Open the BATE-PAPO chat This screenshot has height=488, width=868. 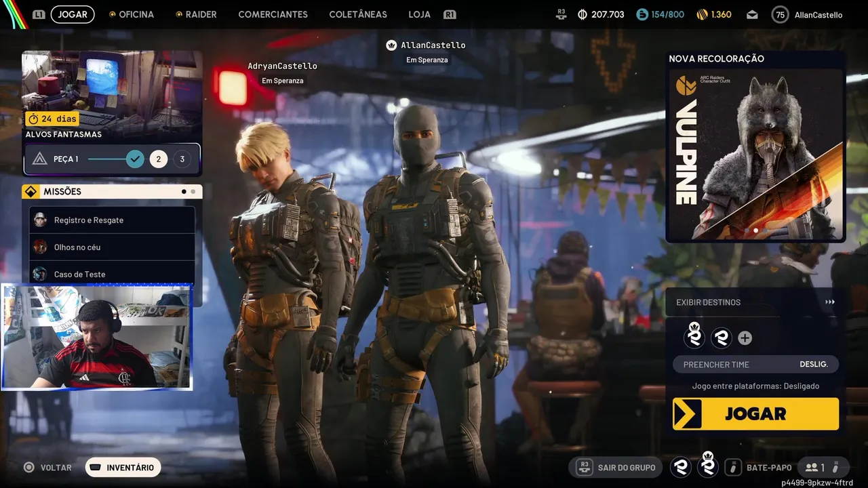pos(769,468)
